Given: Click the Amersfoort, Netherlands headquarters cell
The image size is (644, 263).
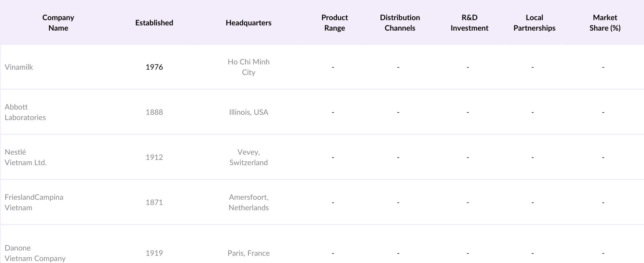Looking at the screenshot, I should click(248, 202).
